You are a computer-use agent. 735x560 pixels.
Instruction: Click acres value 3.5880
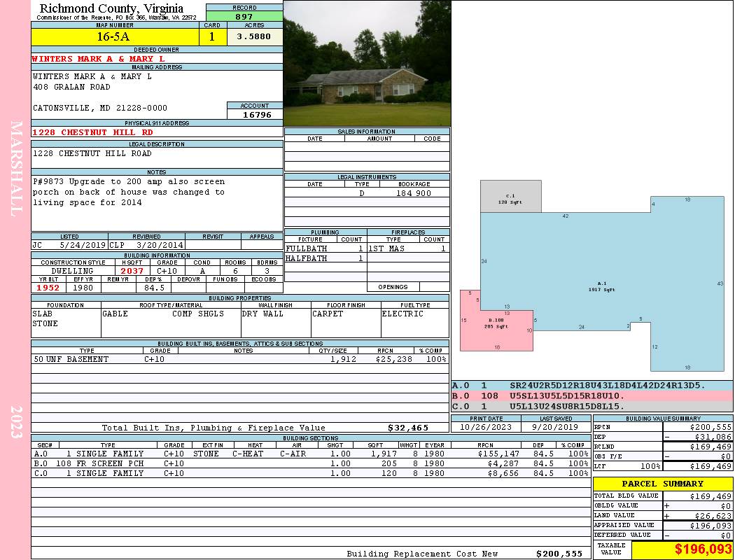point(254,36)
